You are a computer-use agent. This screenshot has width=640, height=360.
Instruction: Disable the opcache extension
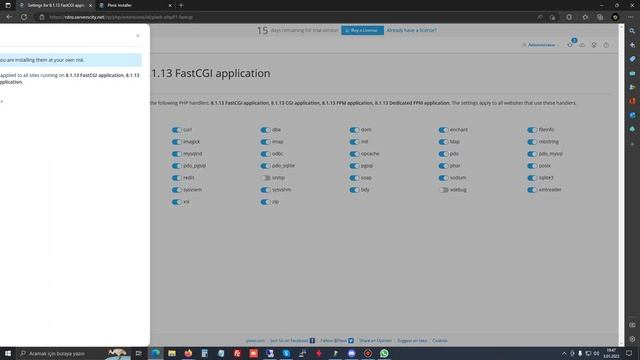tap(354, 154)
